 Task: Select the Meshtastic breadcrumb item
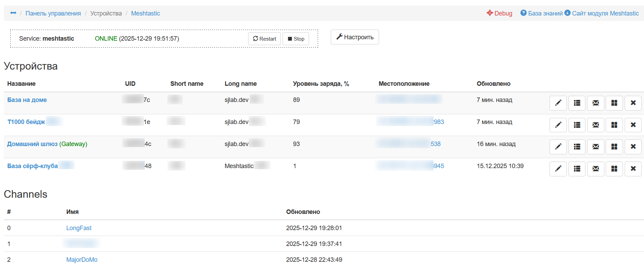pos(145,13)
